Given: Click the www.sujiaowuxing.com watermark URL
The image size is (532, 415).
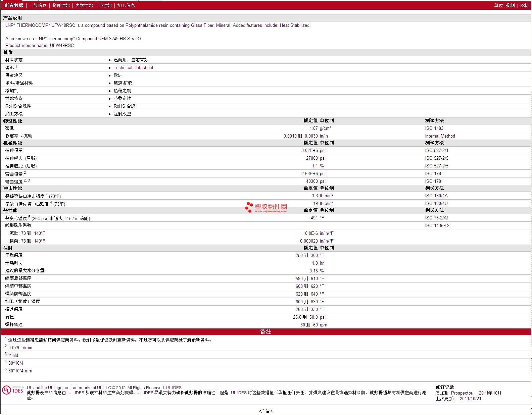Looking at the screenshot, I should [x=271, y=211].
